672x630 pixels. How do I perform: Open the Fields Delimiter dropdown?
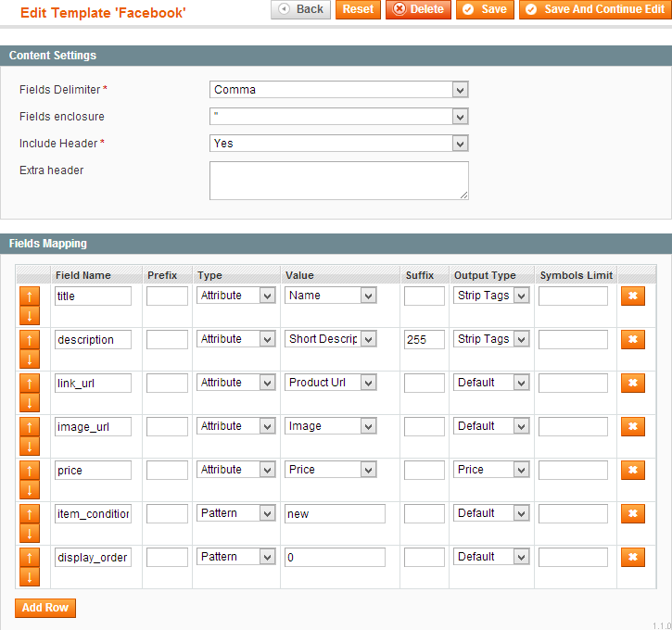(338, 90)
